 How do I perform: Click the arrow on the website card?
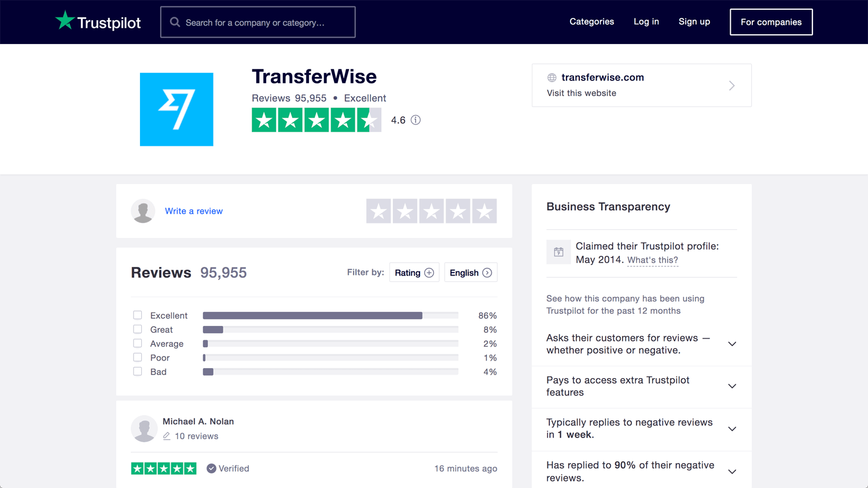[x=732, y=86]
